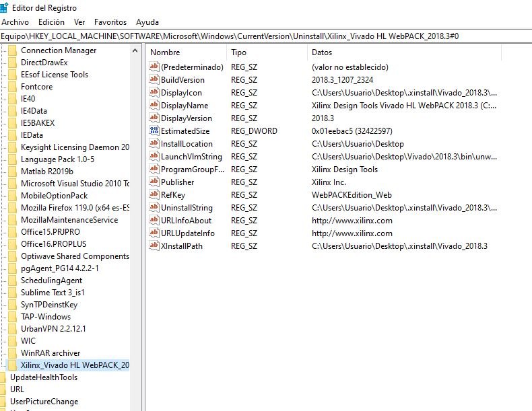Select the URLUpdateInfo value icon

pos(154,233)
